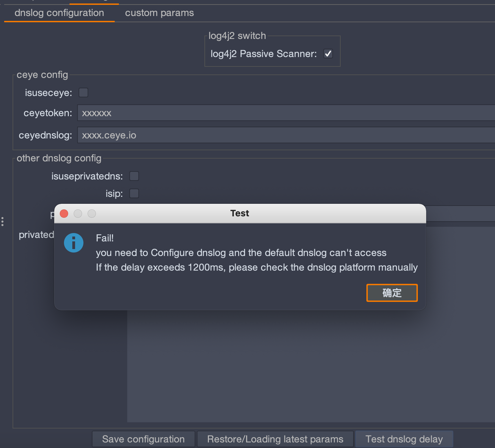Click the 'Test' dialog title
Viewport: 495px width, 448px height.
(x=240, y=213)
